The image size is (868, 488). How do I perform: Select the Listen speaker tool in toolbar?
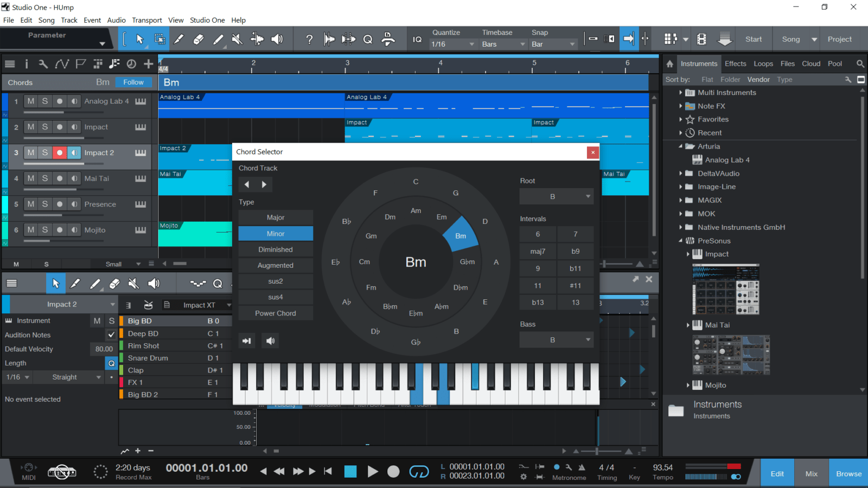point(277,39)
